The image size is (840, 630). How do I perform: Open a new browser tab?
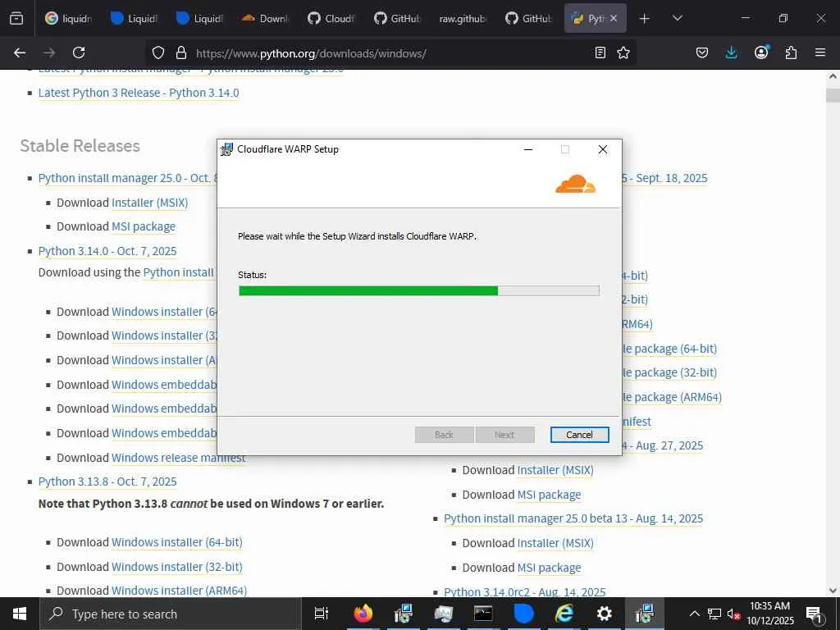point(645,19)
